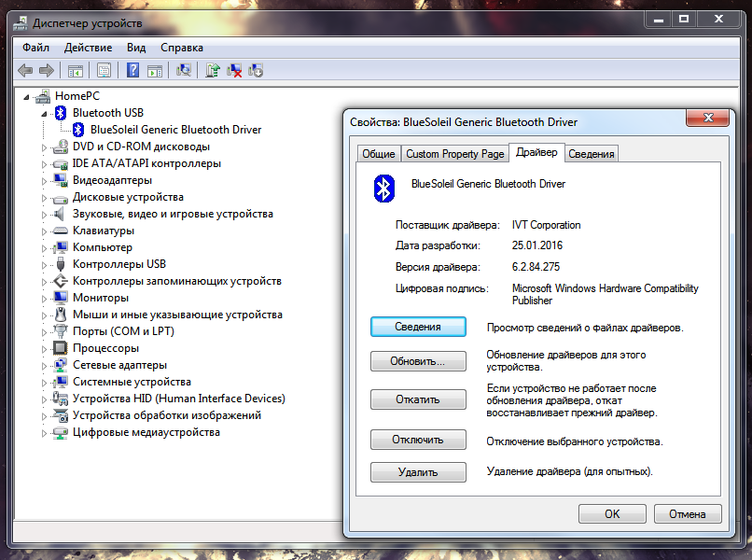Click the mouse devices icon
This screenshot has height=560, width=752.
[x=61, y=315]
